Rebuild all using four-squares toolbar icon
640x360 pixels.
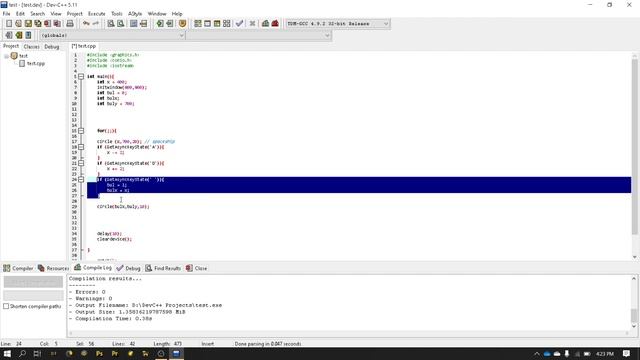[227, 24]
